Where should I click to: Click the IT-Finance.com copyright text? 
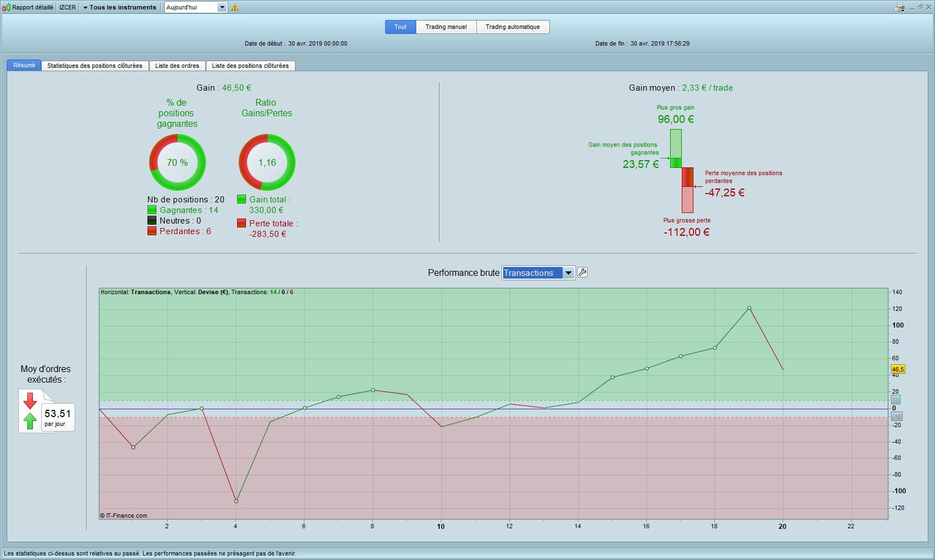coord(124,516)
